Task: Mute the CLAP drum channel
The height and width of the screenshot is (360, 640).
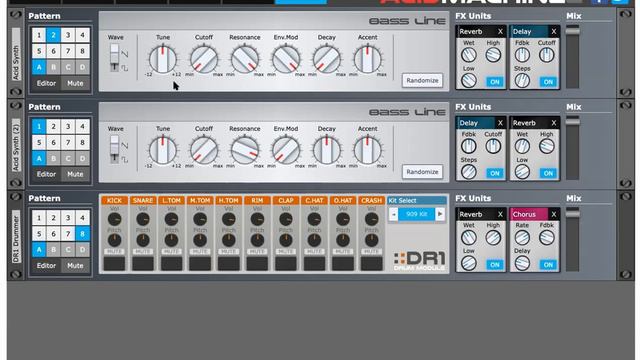Action: 286,251
